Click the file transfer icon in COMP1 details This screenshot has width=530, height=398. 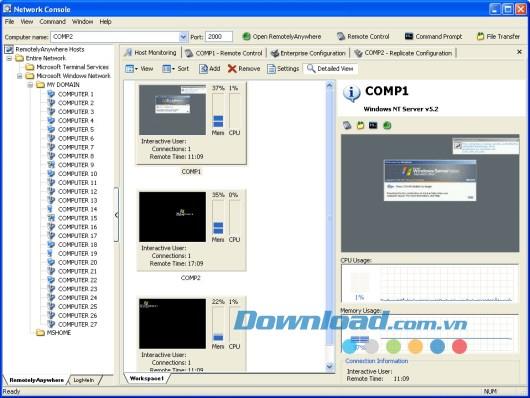pos(360,125)
